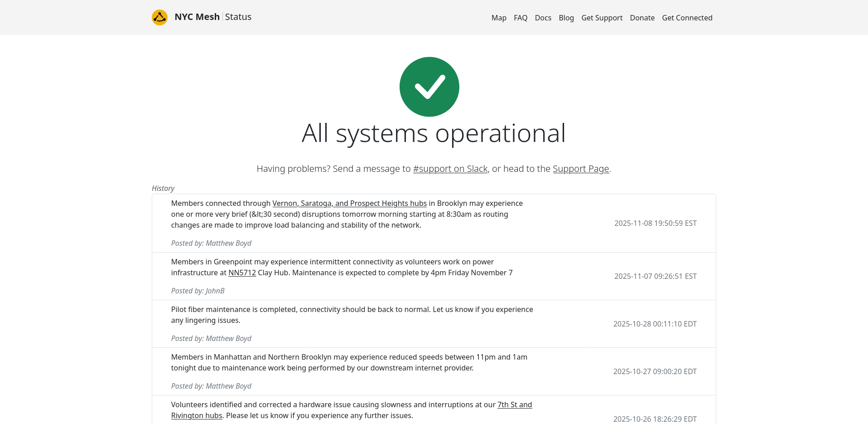This screenshot has height=424, width=868.
Task: Open Docs from navigation bar
Action: 543,18
